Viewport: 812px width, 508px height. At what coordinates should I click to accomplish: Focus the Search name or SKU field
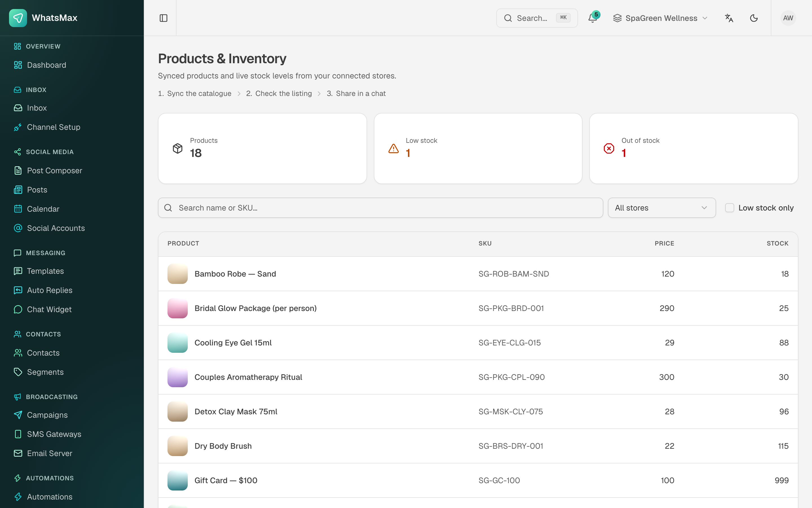click(380, 208)
